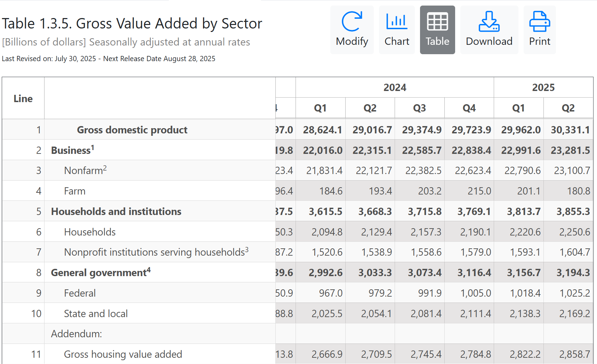Viewport: 597px width, 364px height.
Task: Click the Q2 2025 column heading
Action: pos(568,108)
